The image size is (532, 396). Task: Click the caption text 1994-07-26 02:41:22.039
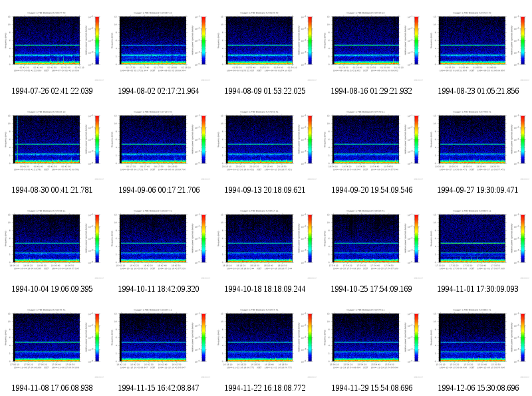[x=53, y=91]
